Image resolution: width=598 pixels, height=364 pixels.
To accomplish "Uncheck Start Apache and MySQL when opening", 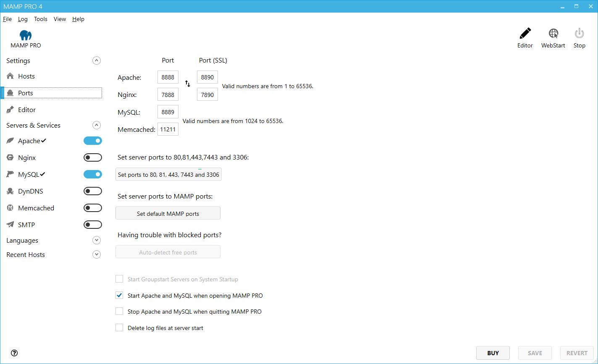I will pos(119,295).
